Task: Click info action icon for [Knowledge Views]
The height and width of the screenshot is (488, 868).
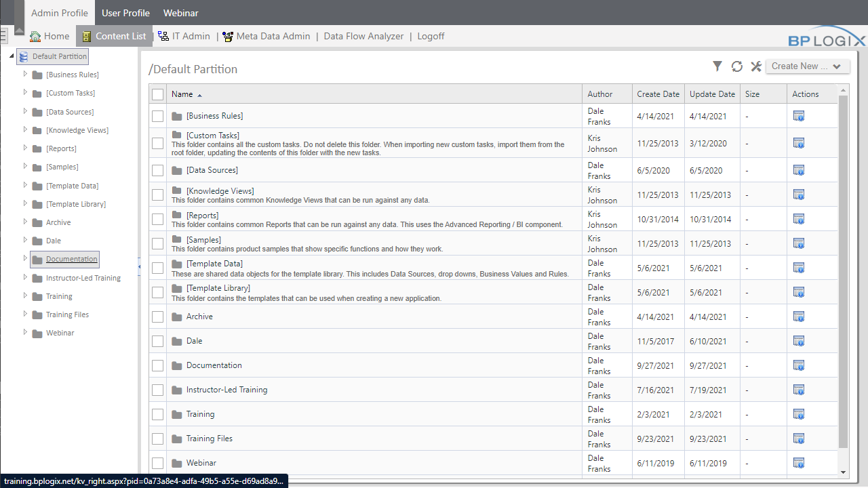Action: (799, 195)
